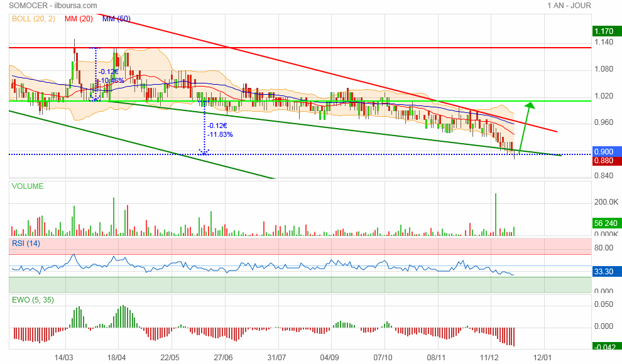
Task: Click the 14/03 date axis label
Action: point(63,358)
